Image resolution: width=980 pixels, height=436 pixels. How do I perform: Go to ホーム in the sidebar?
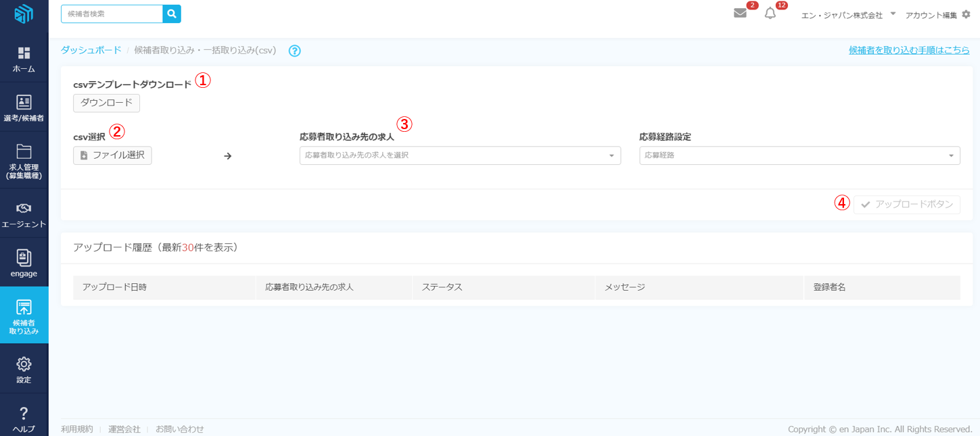click(24, 59)
